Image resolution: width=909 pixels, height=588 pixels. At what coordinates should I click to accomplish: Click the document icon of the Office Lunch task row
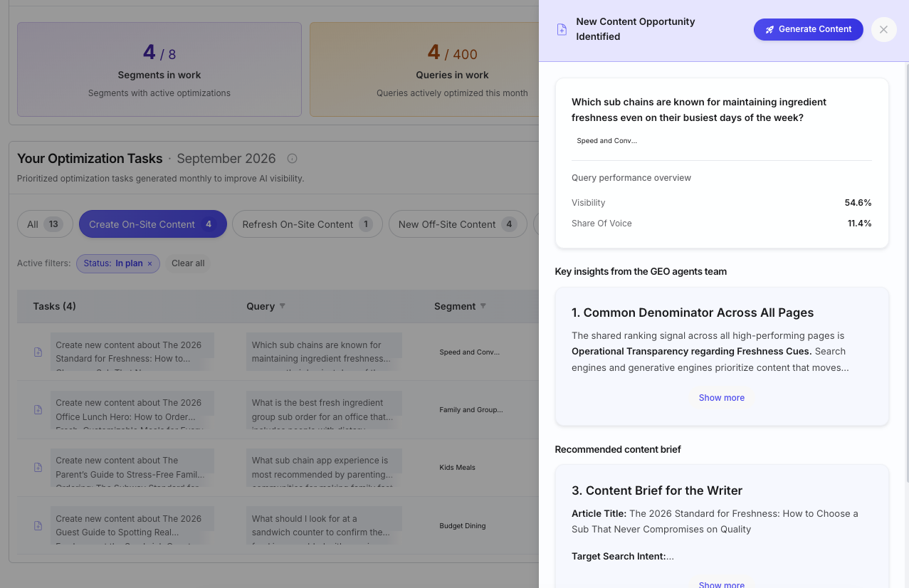point(38,409)
